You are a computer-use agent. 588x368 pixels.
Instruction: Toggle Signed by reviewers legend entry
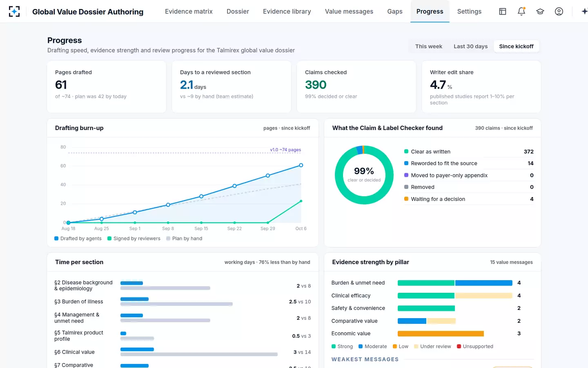pyautogui.click(x=134, y=238)
